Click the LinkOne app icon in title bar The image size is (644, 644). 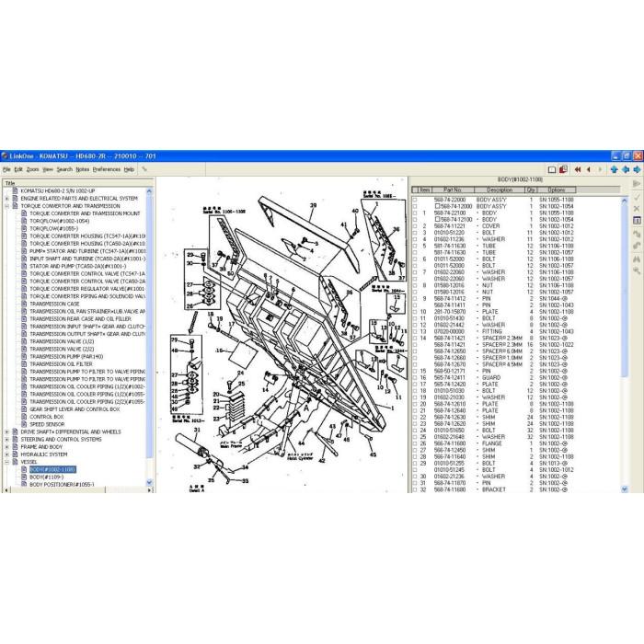click(5, 156)
